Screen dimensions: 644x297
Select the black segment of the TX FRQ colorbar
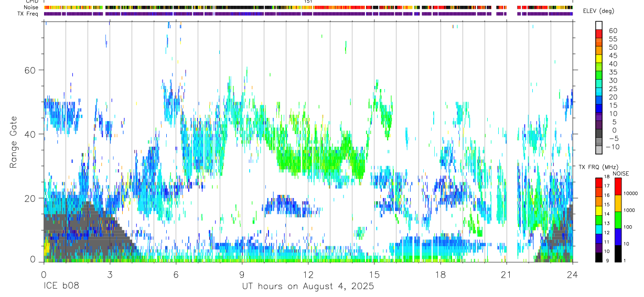coord(598,257)
